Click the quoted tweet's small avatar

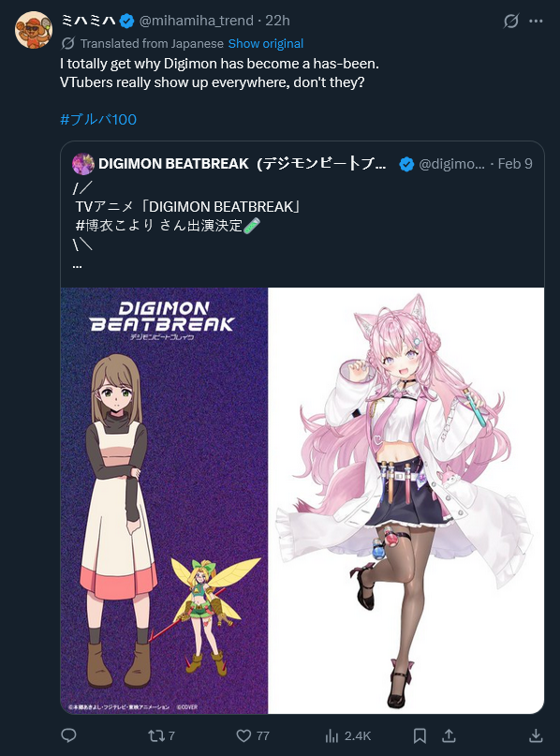click(x=83, y=164)
